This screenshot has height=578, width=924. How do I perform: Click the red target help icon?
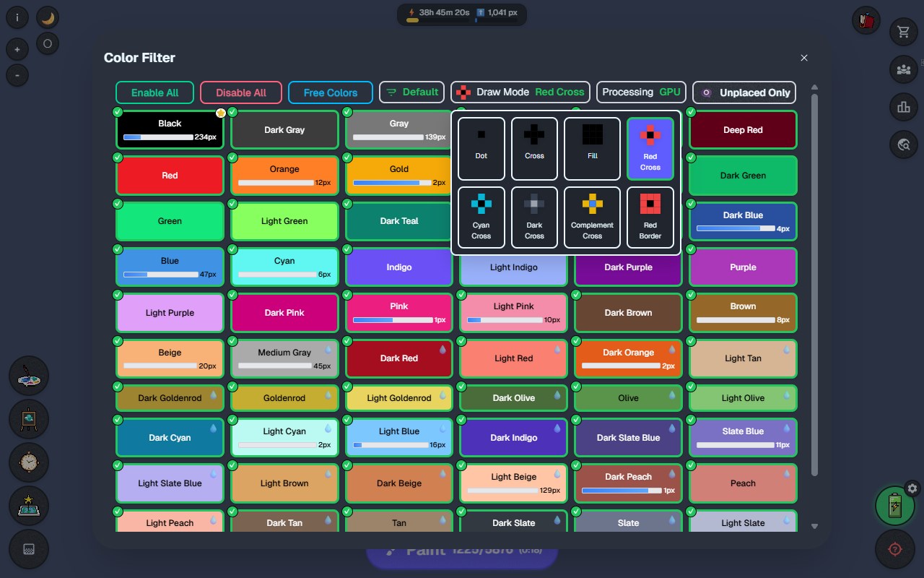[x=895, y=549]
